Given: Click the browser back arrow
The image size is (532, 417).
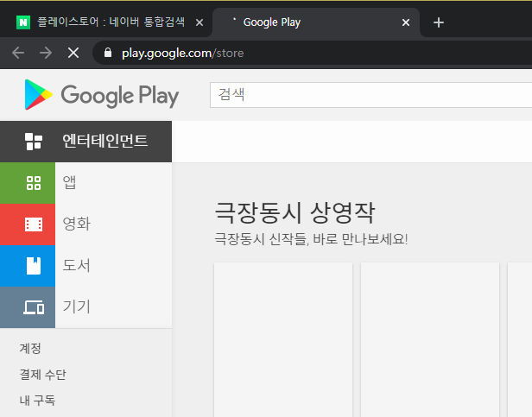Looking at the screenshot, I should (18, 53).
